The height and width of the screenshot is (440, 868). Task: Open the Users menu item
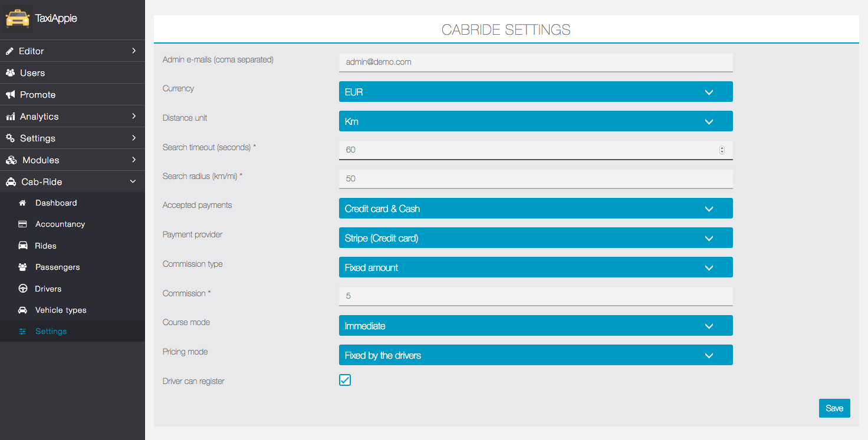point(32,73)
